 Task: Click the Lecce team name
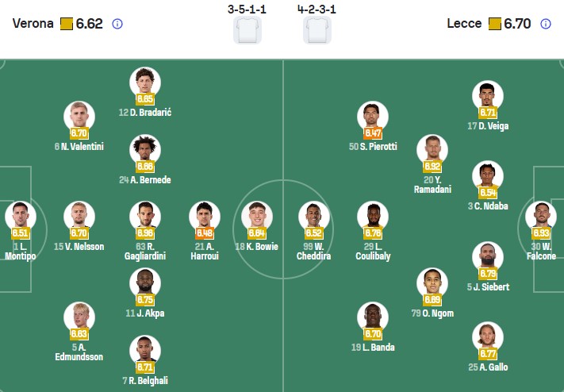click(464, 24)
